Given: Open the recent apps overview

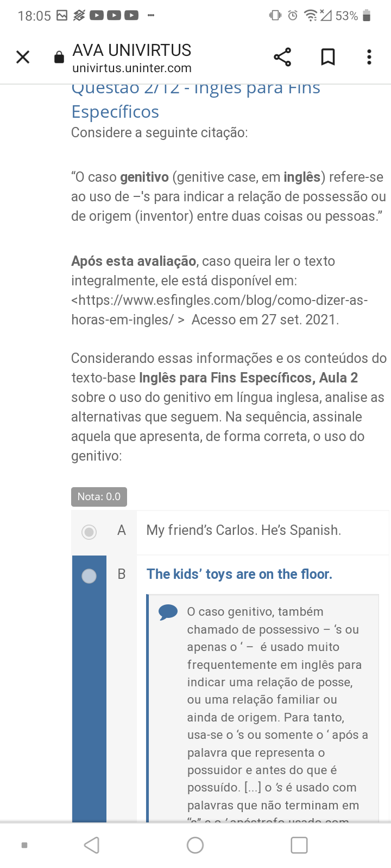Looking at the screenshot, I should point(299,845).
